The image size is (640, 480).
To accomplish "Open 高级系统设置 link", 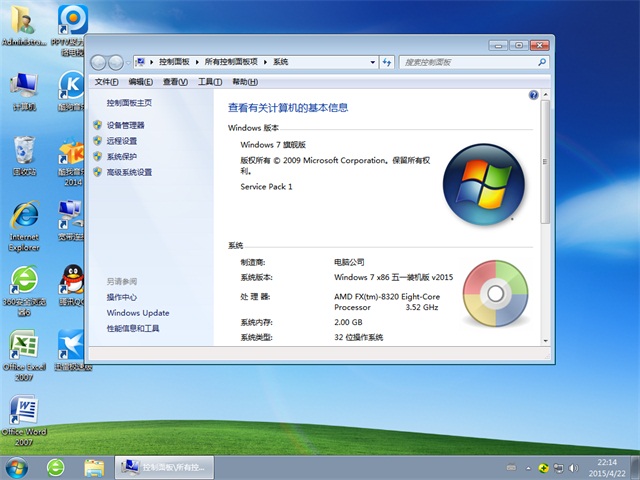I will (x=129, y=172).
